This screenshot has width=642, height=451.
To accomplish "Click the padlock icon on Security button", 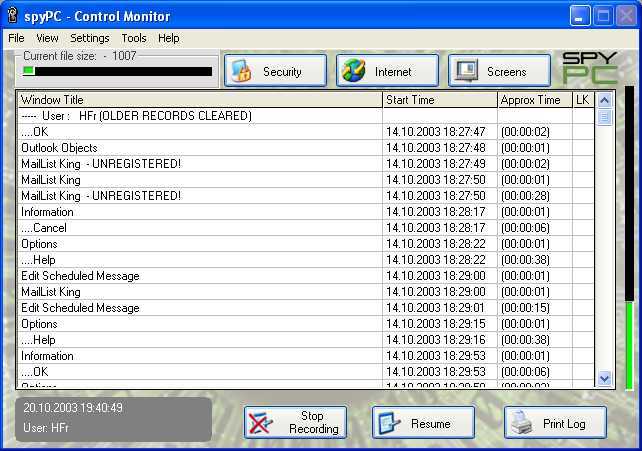I will point(242,71).
